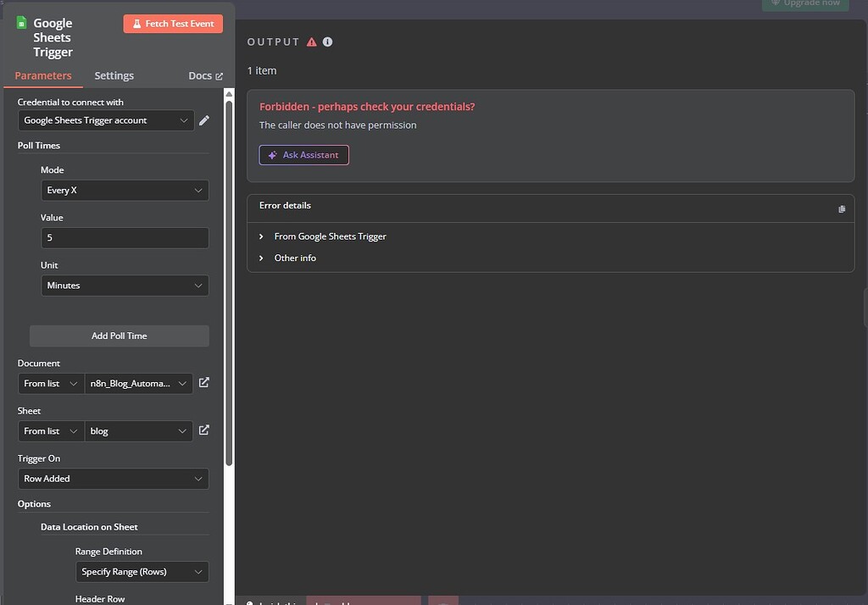Open Sheet external link icon
The height and width of the screenshot is (605, 868).
(x=204, y=430)
